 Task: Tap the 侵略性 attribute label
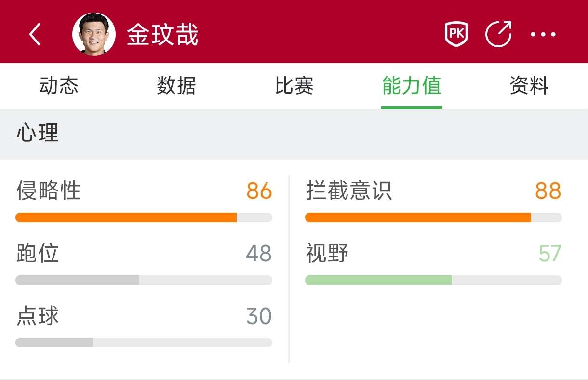point(49,190)
